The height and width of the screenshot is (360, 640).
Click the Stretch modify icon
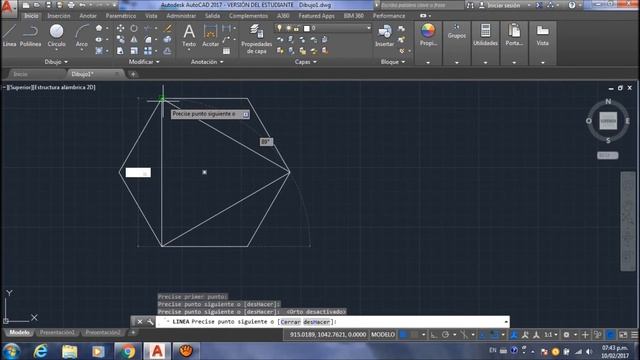pyautogui.click(x=120, y=51)
